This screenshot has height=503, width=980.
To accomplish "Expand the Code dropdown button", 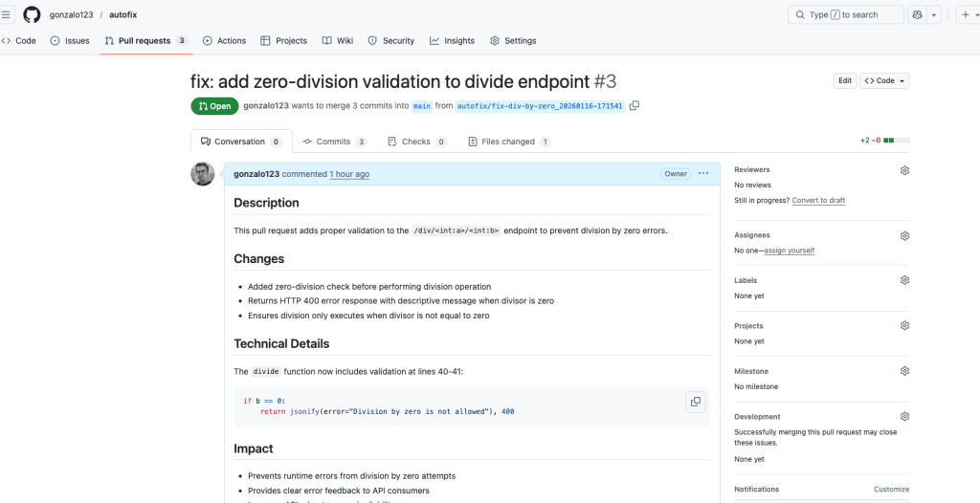I will (884, 81).
